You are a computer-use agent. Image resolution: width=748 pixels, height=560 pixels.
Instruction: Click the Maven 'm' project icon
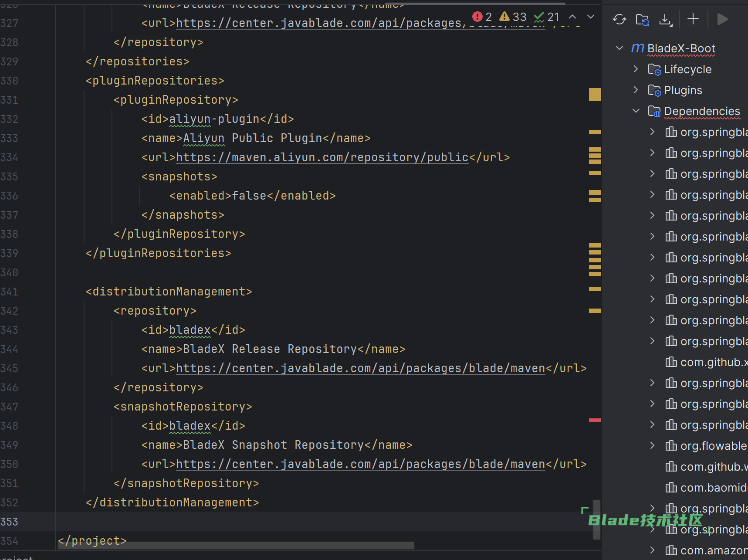click(638, 48)
